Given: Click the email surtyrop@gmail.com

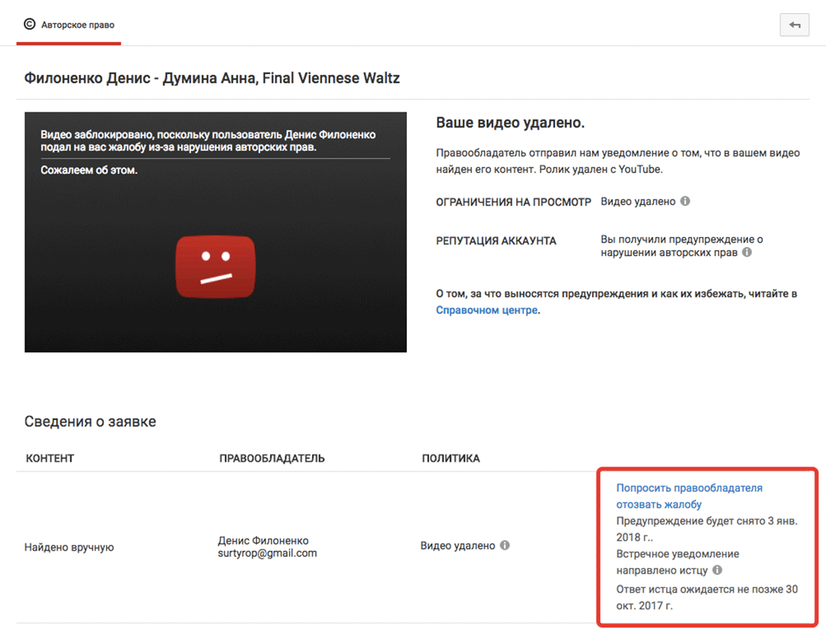Looking at the screenshot, I should click(267, 553).
